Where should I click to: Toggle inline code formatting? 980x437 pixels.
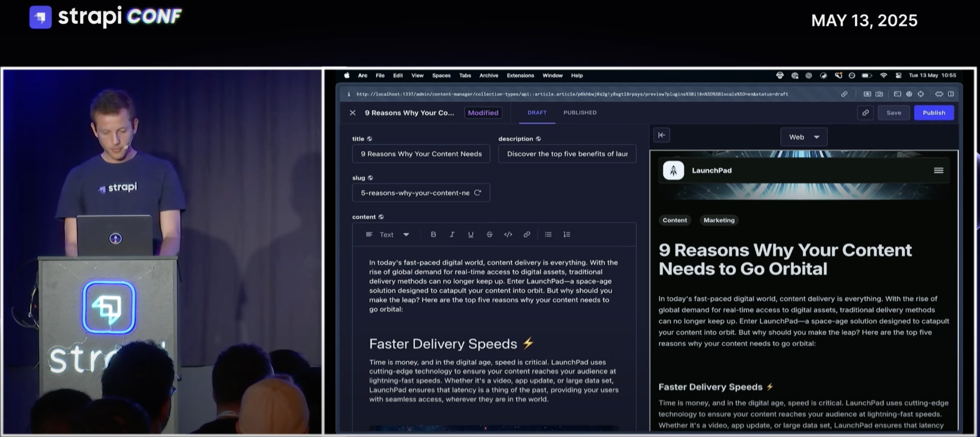(x=508, y=234)
